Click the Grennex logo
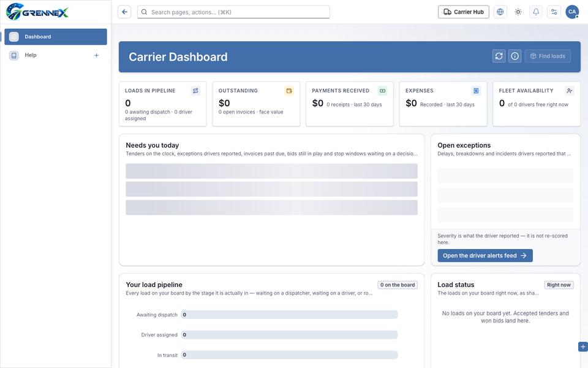 pyautogui.click(x=37, y=12)
